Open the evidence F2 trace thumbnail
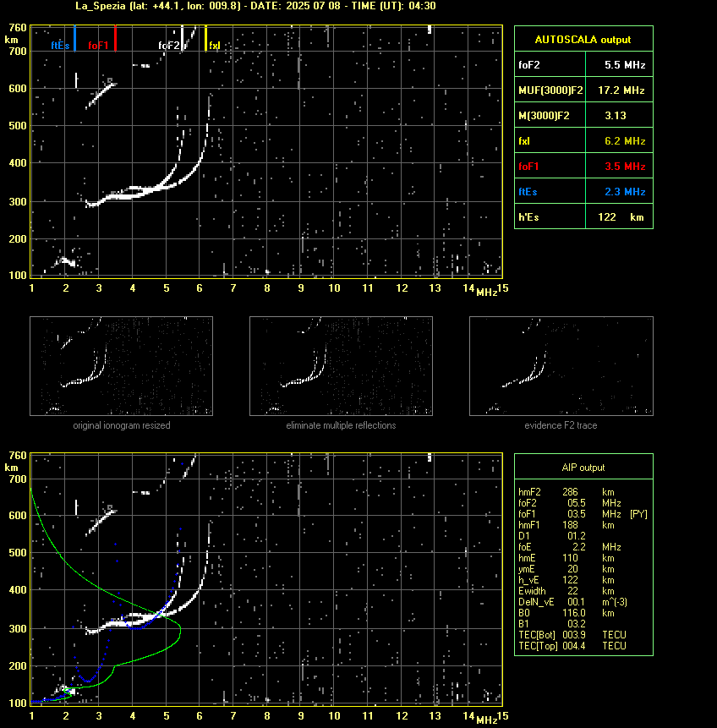The width and height of the screenshot is (717, 728). [561, 366]
